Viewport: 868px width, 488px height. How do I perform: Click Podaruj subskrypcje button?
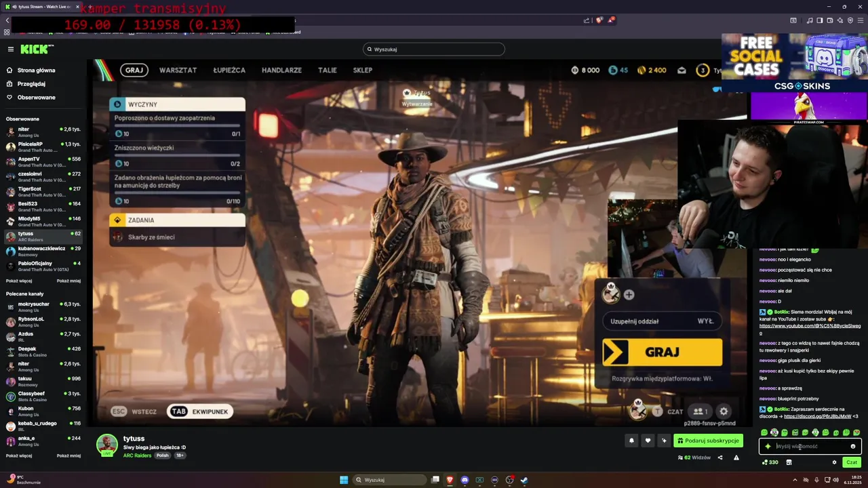[708, 441]
